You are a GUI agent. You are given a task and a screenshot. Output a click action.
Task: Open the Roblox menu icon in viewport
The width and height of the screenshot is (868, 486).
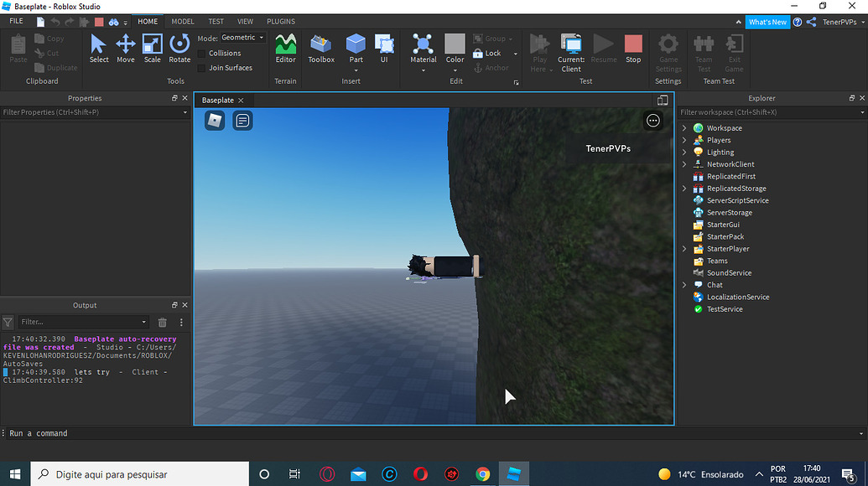click(x=215, y=121)
